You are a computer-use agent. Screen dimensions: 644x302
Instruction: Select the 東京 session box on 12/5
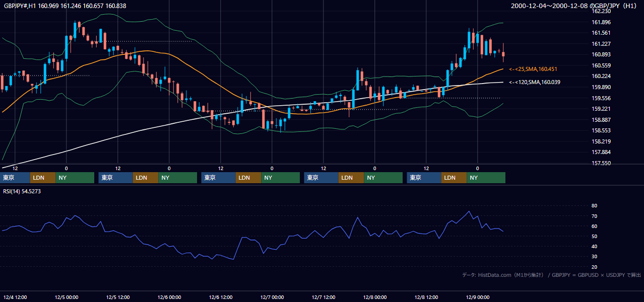116,178
